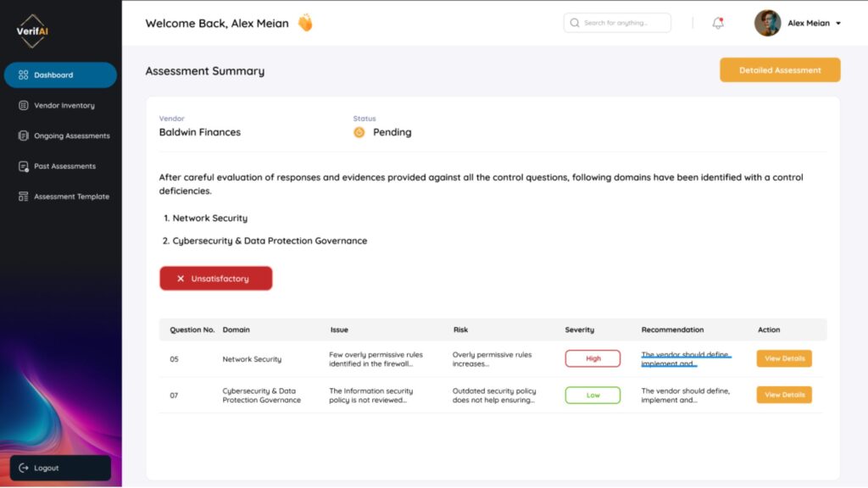Click the Assessment Template layout icon

coord(23,197)
